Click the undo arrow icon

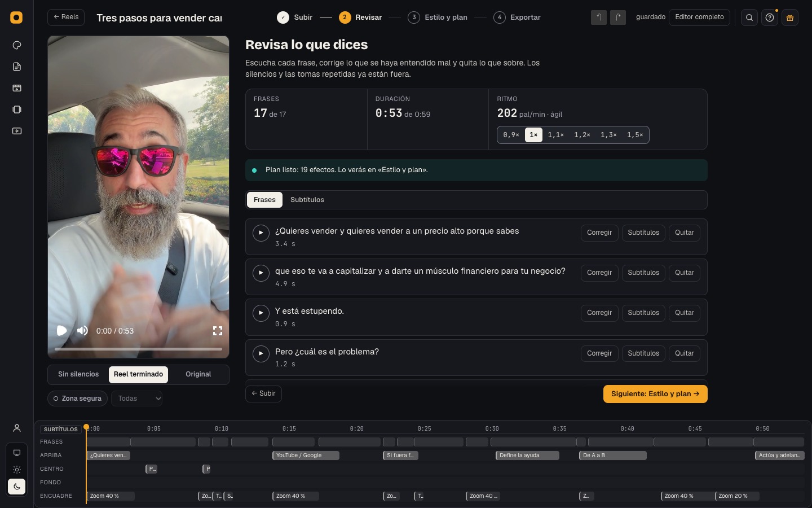click(599, 17)
